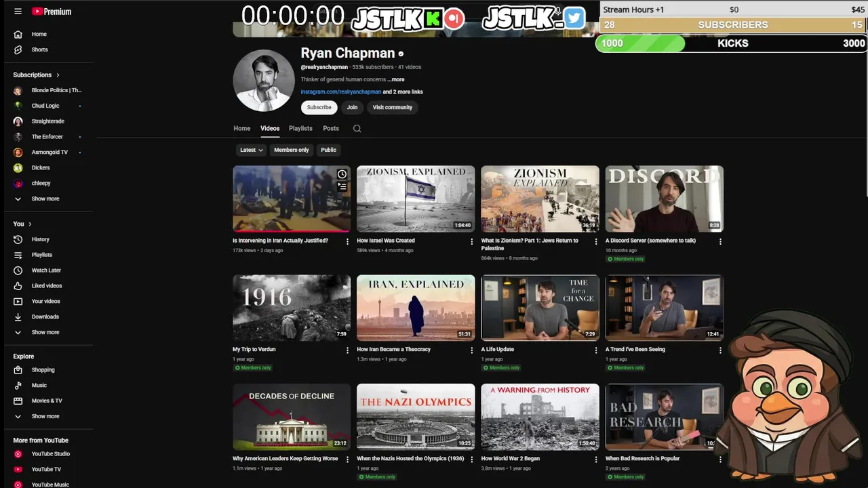Open the hamburger guide menu
This screenshot has height=488, width=868.
[x=18, y=12]
